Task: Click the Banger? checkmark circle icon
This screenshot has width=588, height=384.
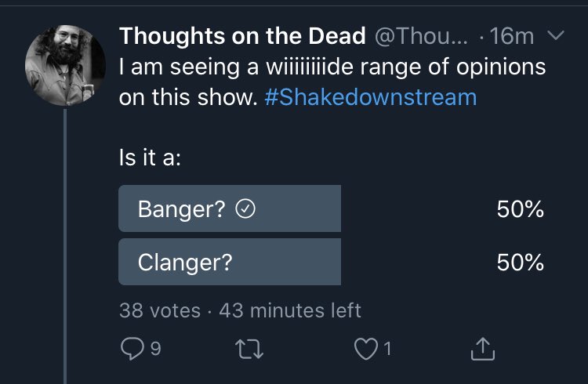Action: point(245,209)
